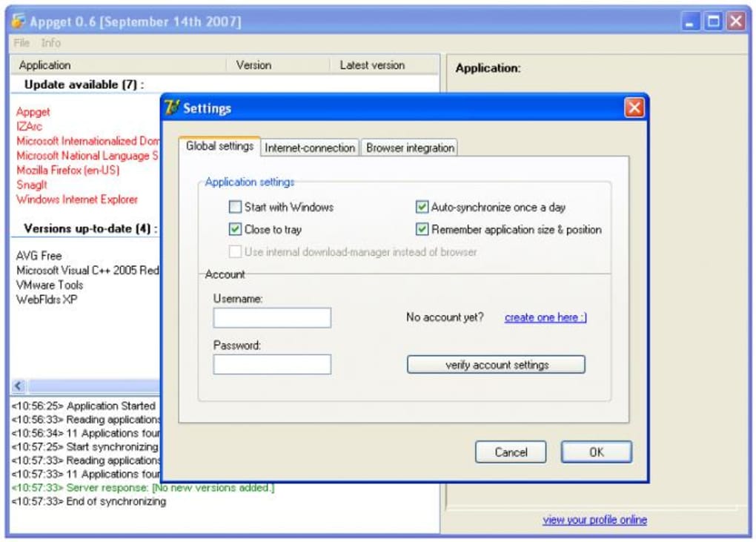Viewport: 756px width, 542px height.
Task: Close the Settings dialog with the red X
Action: tap(634, 108)
